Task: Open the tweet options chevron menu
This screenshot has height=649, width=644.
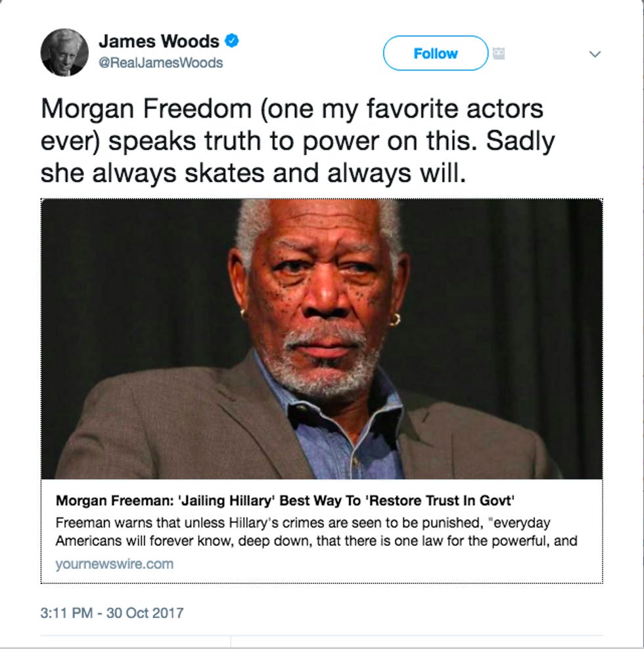Action: 595,54
